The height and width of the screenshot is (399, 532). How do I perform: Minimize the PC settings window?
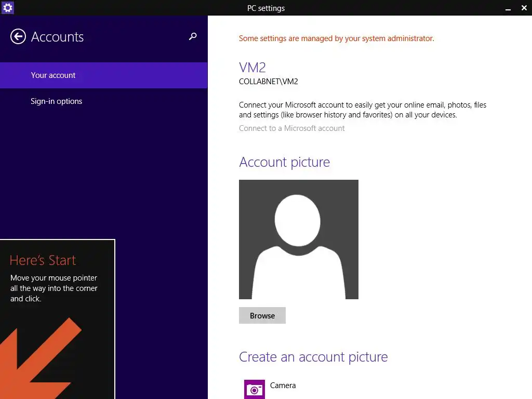508,8
